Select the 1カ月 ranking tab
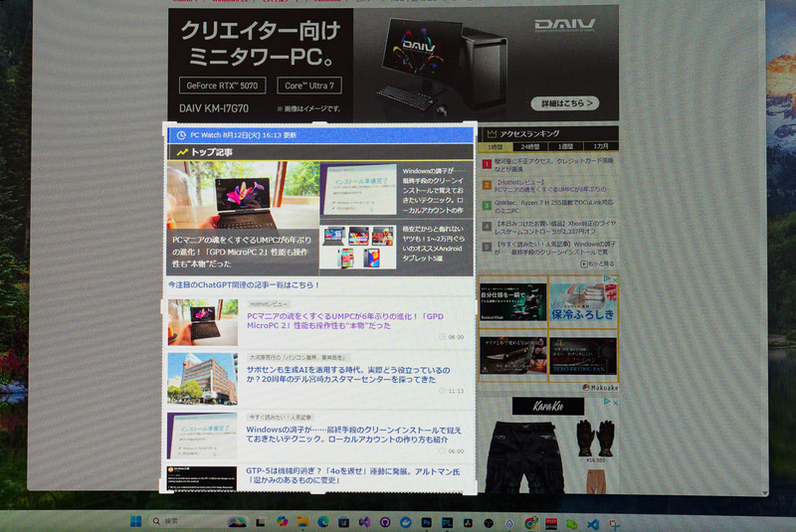The image size is (796, 532). tap(601, 146)
